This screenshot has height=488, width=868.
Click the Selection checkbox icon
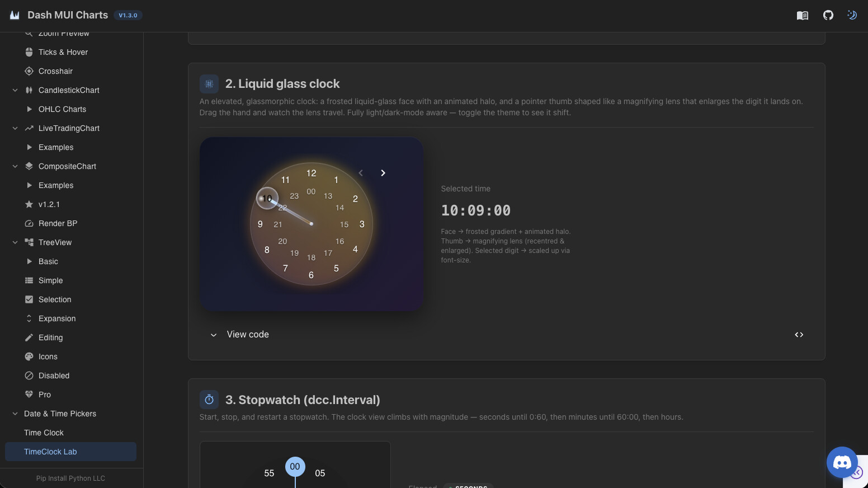coord(29,299)
